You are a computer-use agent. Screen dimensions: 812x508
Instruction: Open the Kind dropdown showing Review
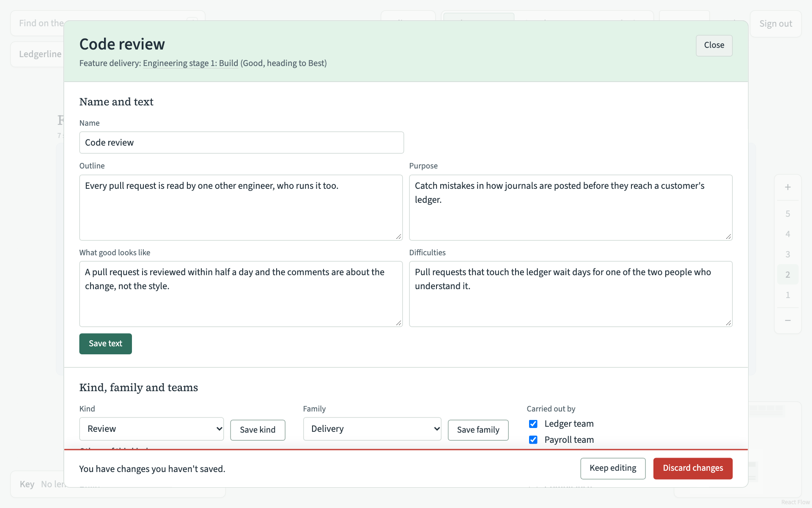click(151, 429)
